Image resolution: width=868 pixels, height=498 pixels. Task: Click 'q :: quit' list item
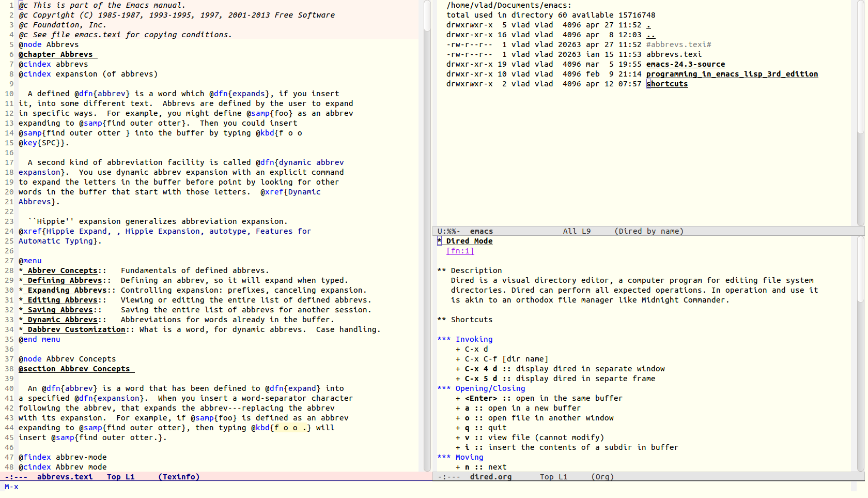pos(481,428)
